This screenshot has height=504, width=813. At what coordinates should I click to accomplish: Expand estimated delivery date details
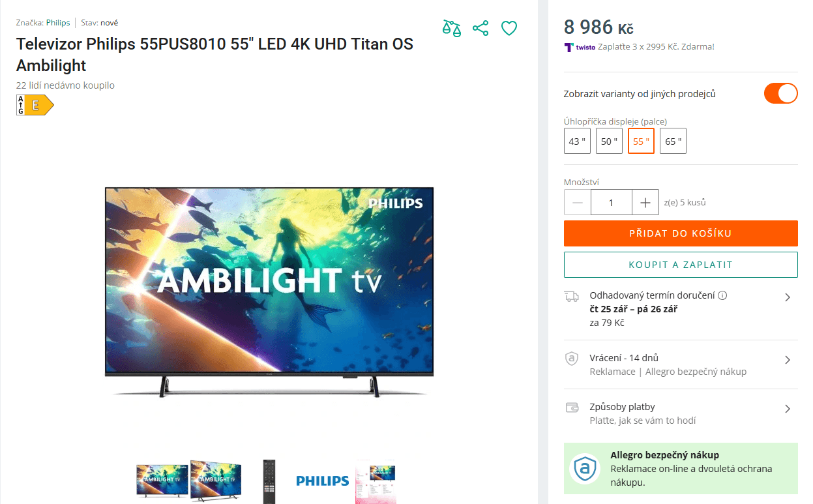tap(681, 309)
